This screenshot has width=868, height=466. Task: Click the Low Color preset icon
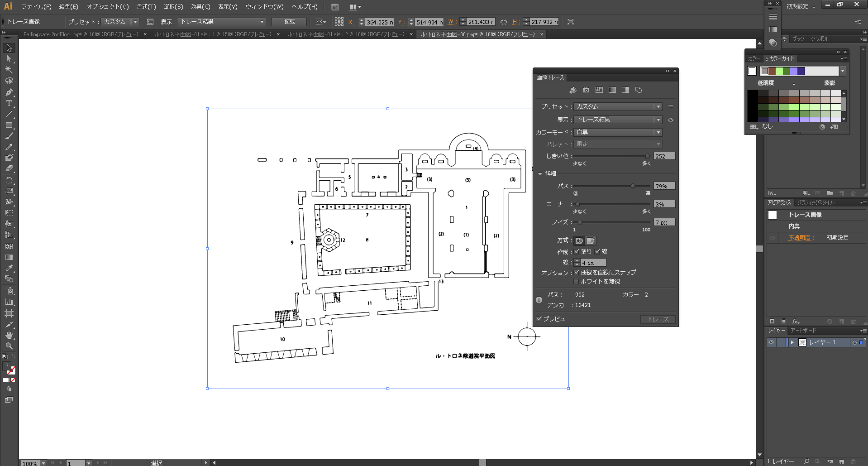point(599,90)
